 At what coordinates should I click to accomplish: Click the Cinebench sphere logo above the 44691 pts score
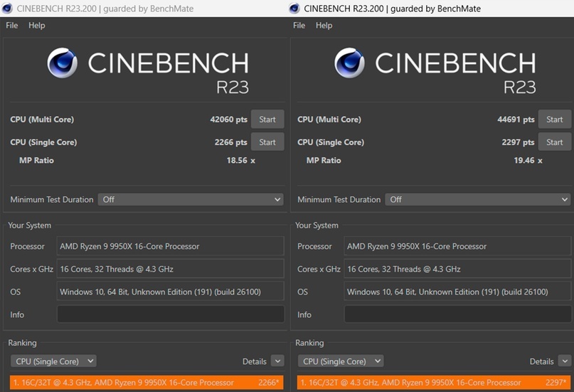coord(349,63)
